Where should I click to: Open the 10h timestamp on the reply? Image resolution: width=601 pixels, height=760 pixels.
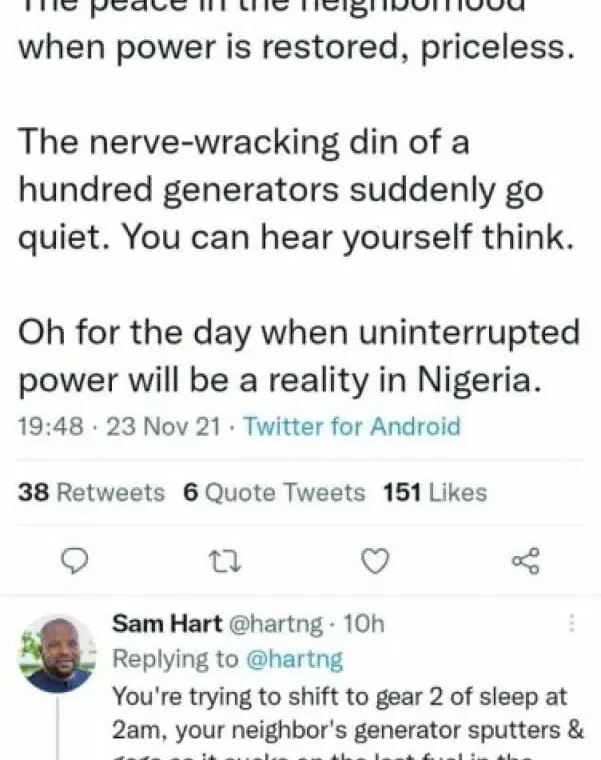363,624
